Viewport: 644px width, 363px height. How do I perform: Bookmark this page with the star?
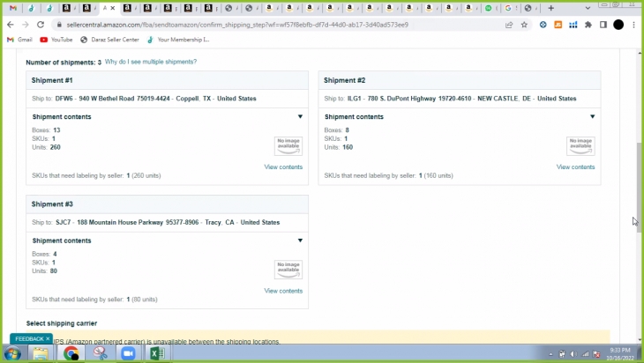[524, 25]
